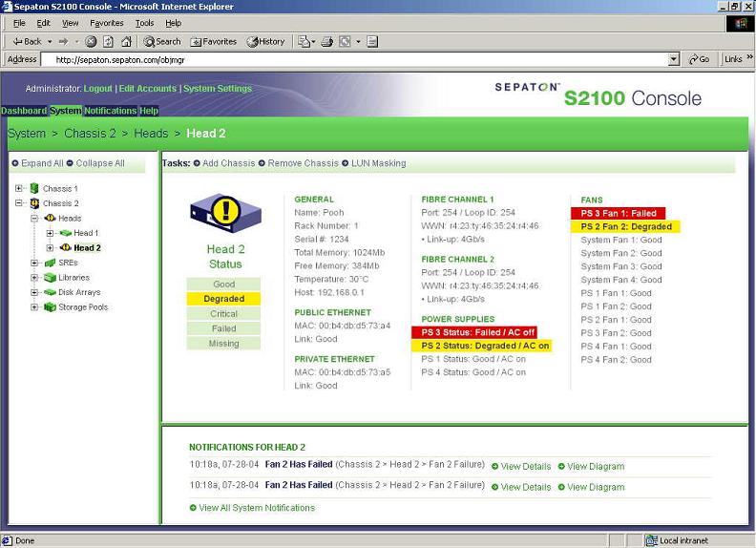
Task: Click the Stop icon in the toolbar
Action: (x=91, y=41)
